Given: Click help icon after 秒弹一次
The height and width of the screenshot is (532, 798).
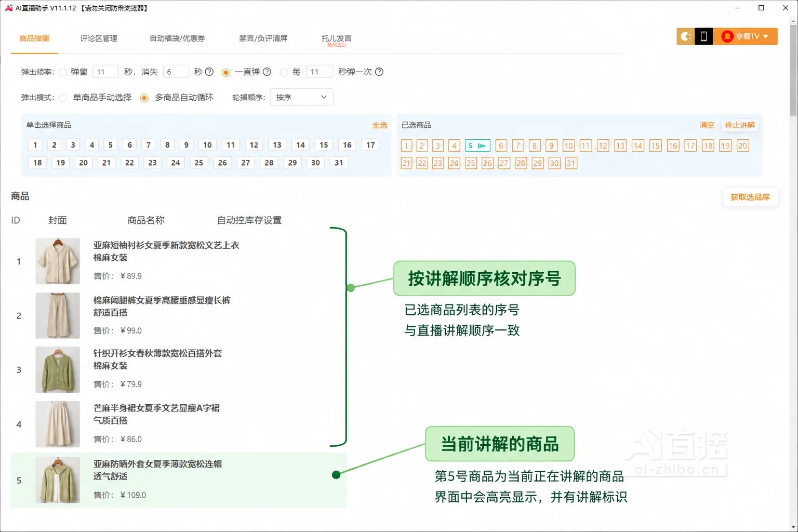Looking at the screenshot, I should pyautogui.click(x=379, y=72).
